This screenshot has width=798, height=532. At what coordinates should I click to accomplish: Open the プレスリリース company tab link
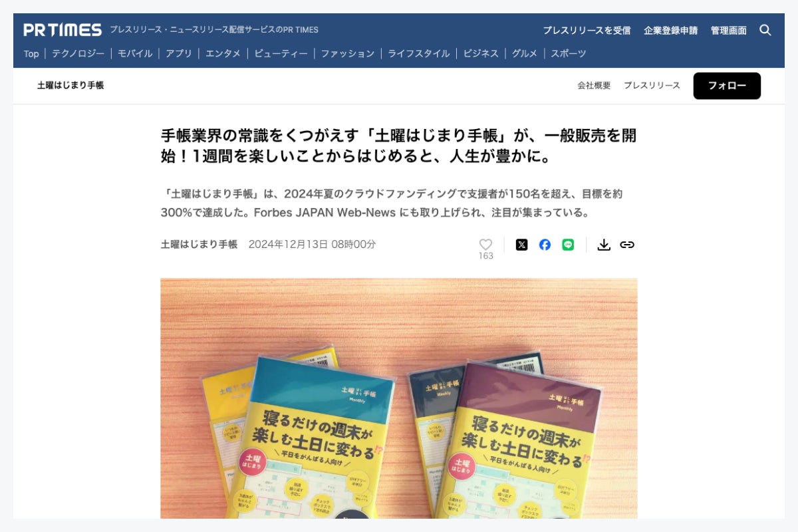tap(652, 86)
